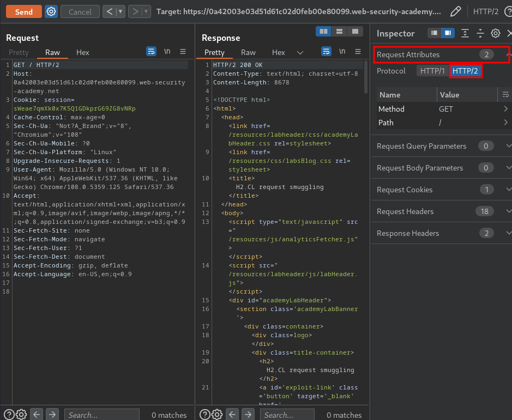
Task: Open the Response panel hamburger menu
Action: [x=358, y=52]
